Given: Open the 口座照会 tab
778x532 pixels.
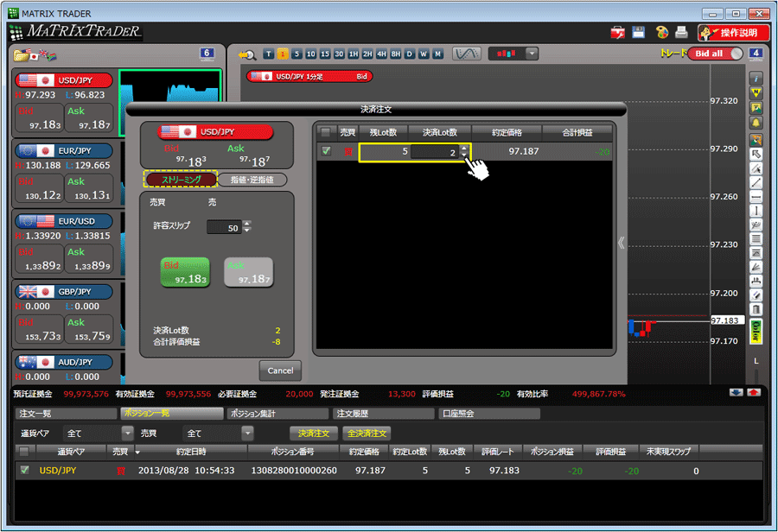Looking at the screenshot, I should [489, 414].
